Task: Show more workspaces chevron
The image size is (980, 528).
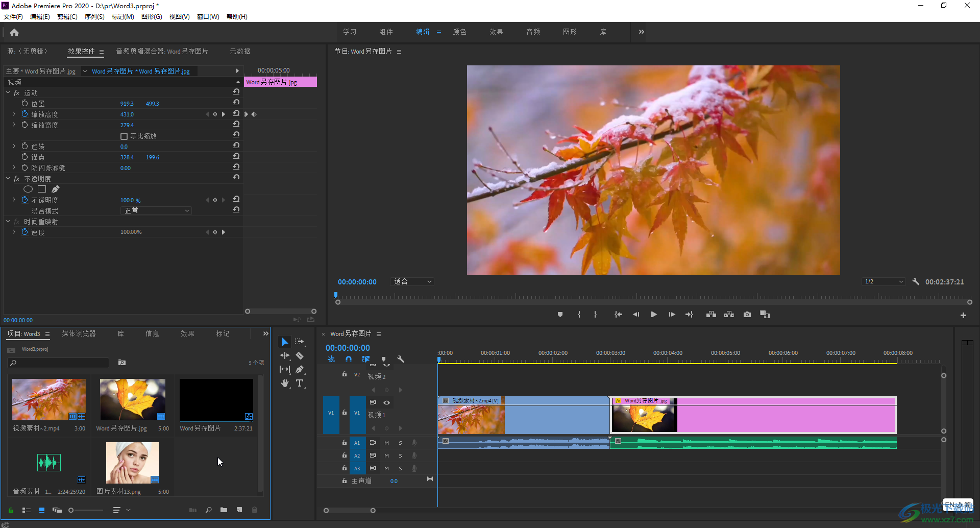Action: [642, 32]
